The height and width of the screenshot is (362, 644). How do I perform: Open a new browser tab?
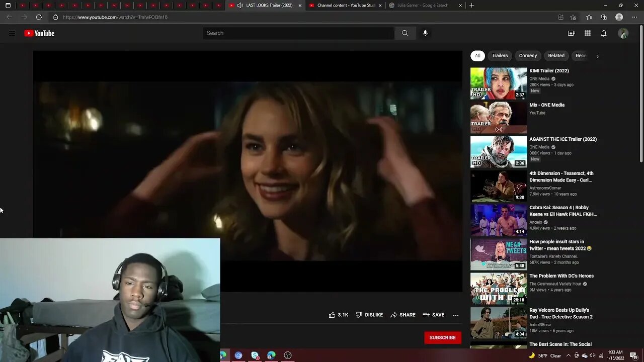471,6
